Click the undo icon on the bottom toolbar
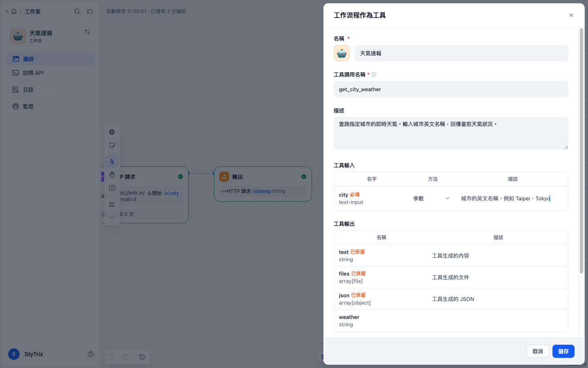588x368 pixels. tap(111, 357)
